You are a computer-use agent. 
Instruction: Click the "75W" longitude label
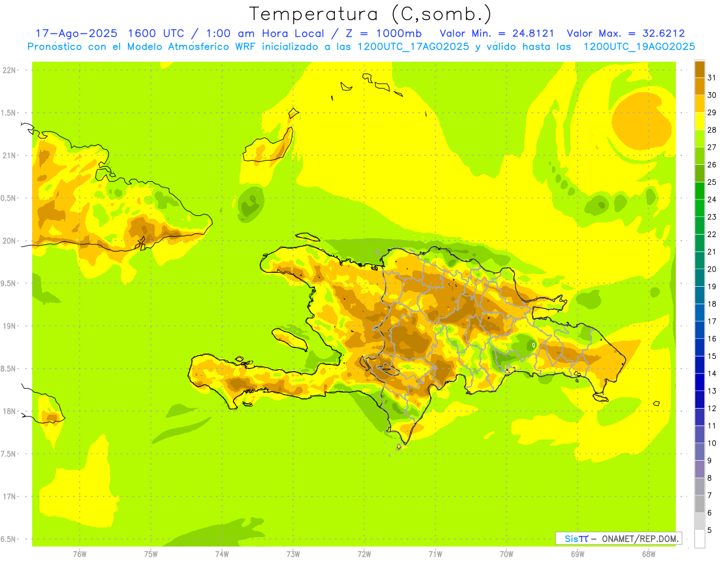(x=150, y=554)
